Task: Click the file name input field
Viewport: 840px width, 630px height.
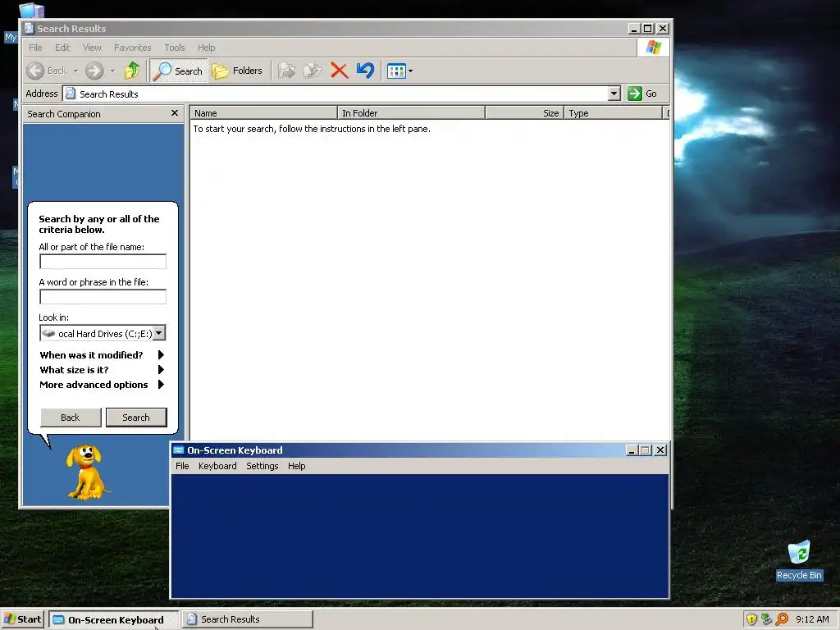Action: coord(103,262)
